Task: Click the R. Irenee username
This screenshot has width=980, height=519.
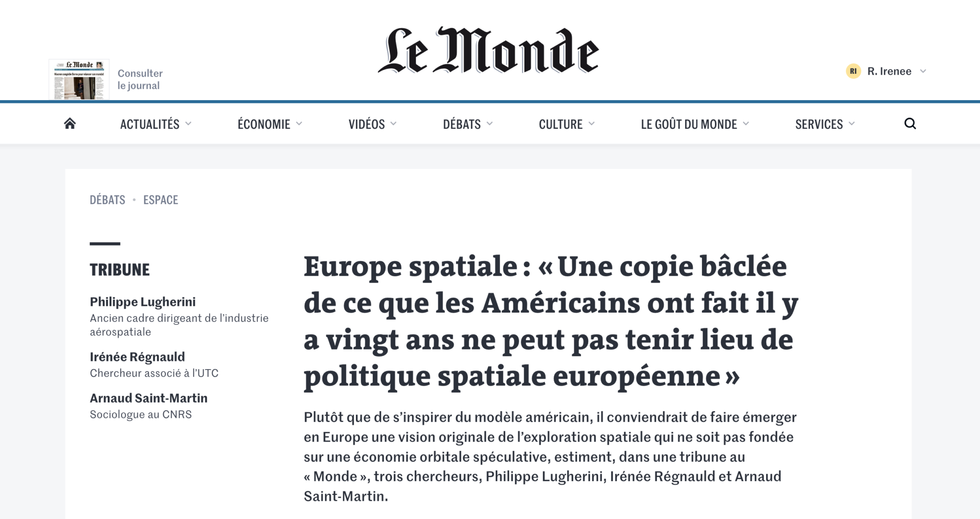Action: pos(889,71)
